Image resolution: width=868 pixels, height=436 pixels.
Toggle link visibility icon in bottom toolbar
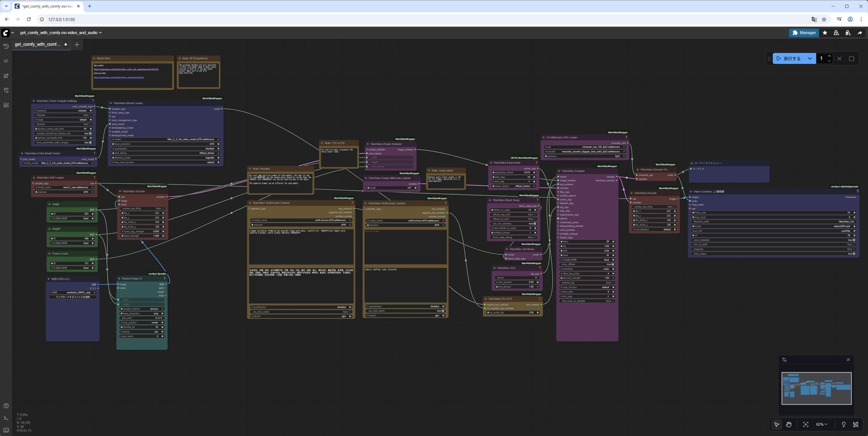(x=855, y=424)
